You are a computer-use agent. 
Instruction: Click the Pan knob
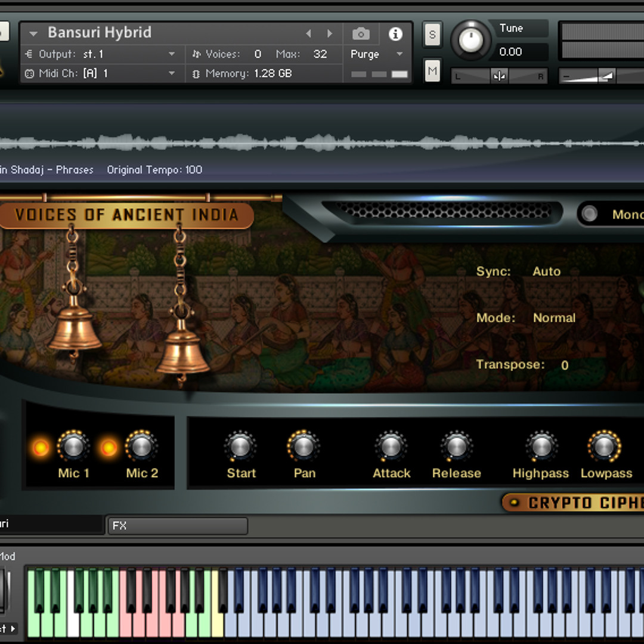pyautogui.click(x=304, y=446)
